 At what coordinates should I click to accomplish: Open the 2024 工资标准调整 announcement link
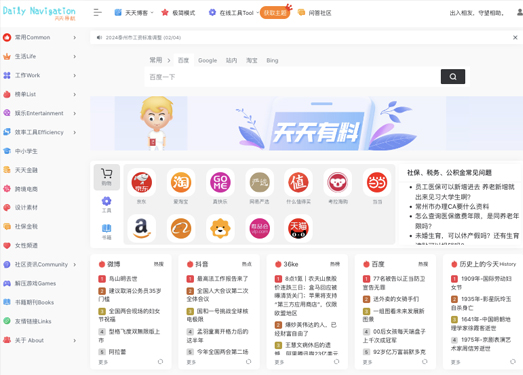pos(143,37)
